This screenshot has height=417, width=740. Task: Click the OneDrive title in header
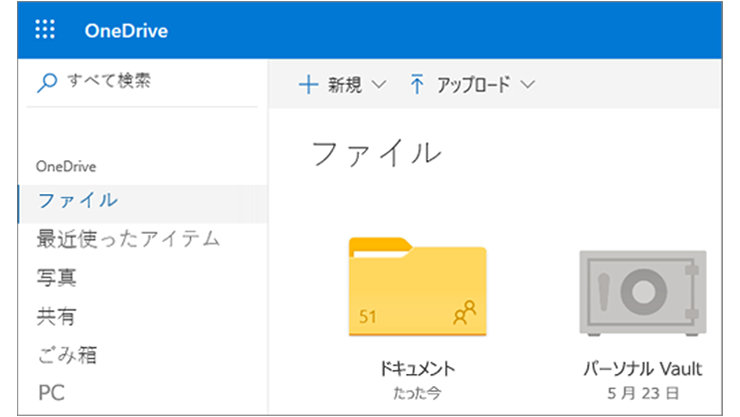click(x=126, y=31)
